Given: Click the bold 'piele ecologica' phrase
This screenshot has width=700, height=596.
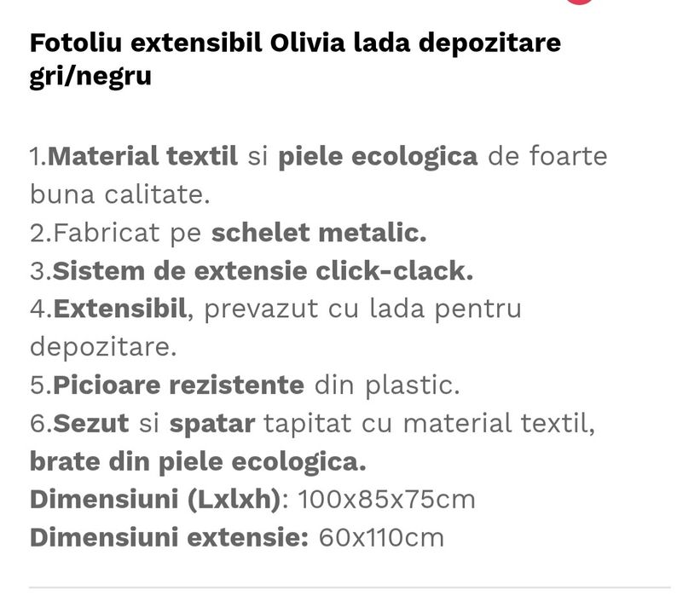Looking at the screenshot, I should pyautogui.click(x=378, y=157).
